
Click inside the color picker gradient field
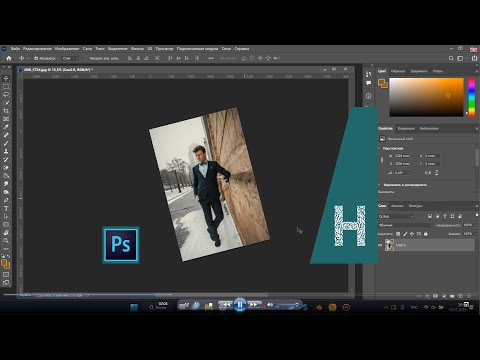tap(426, 97)
